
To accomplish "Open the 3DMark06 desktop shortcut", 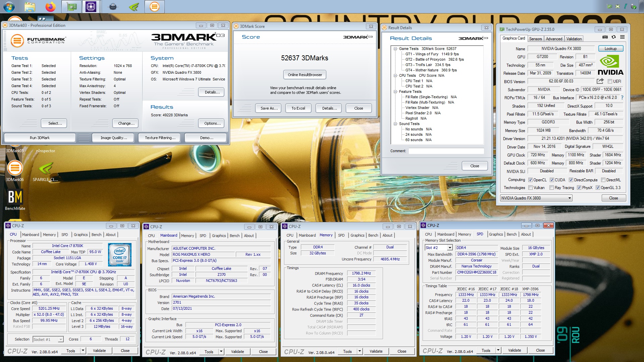I will tap(15, 171).
